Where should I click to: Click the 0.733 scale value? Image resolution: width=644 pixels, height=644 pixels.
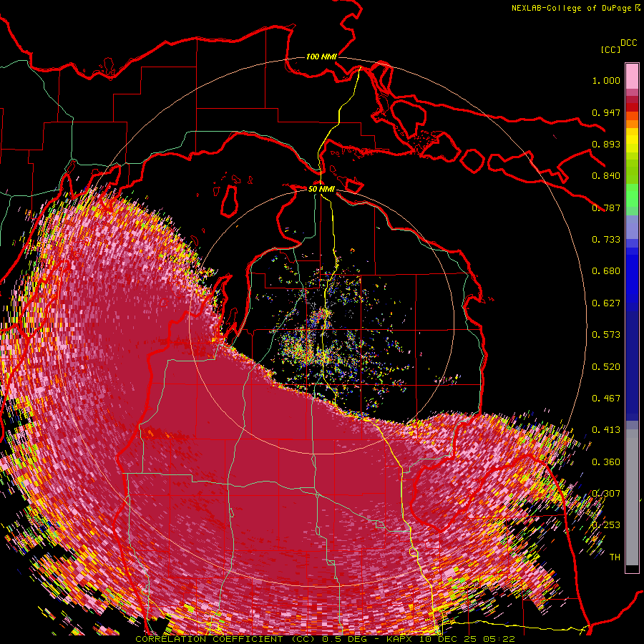[x=606, y=240]
